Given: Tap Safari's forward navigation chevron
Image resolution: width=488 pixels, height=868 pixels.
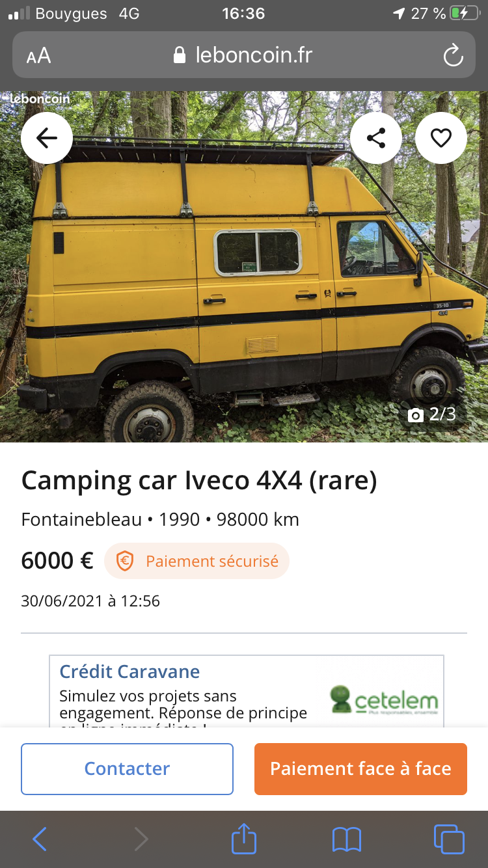Looking at the screenshot, I should point(141,839).
